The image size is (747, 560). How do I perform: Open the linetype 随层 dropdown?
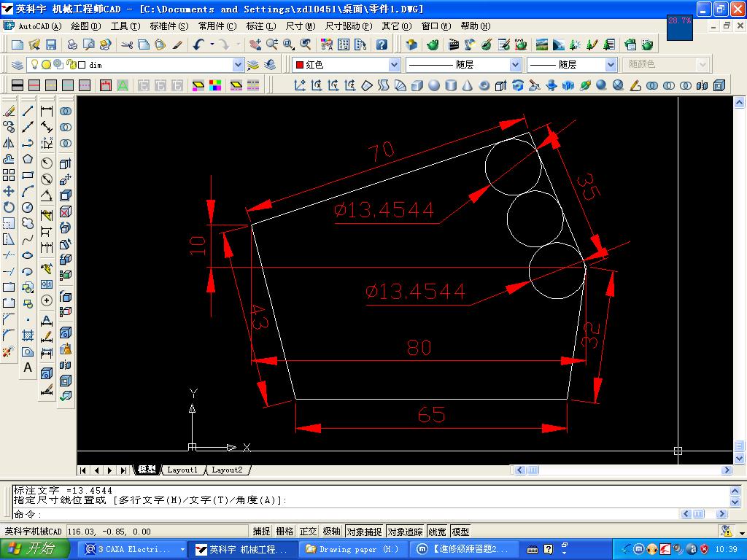[x=515, y=64]
